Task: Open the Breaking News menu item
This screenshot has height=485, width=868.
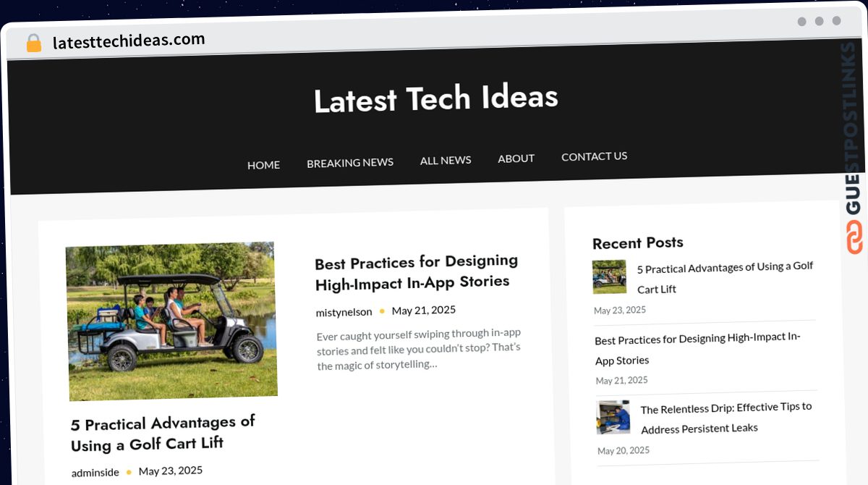Action: (x=350, y=163)
